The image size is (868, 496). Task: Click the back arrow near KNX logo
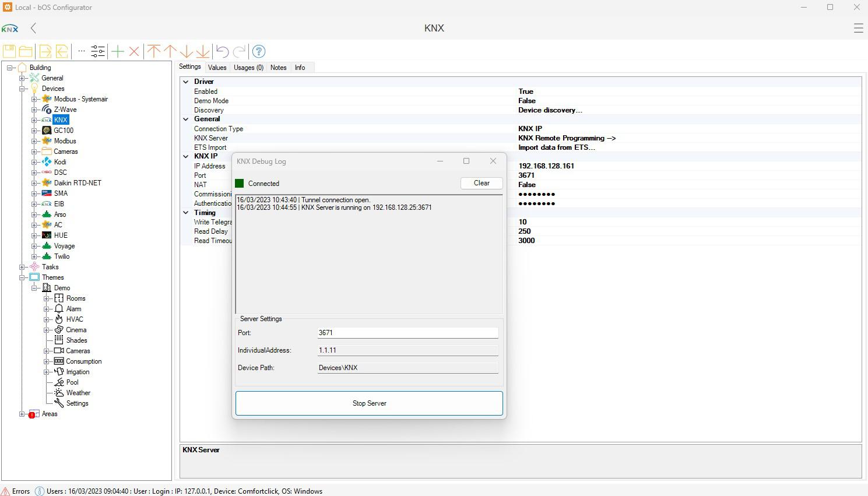[33, 28]
